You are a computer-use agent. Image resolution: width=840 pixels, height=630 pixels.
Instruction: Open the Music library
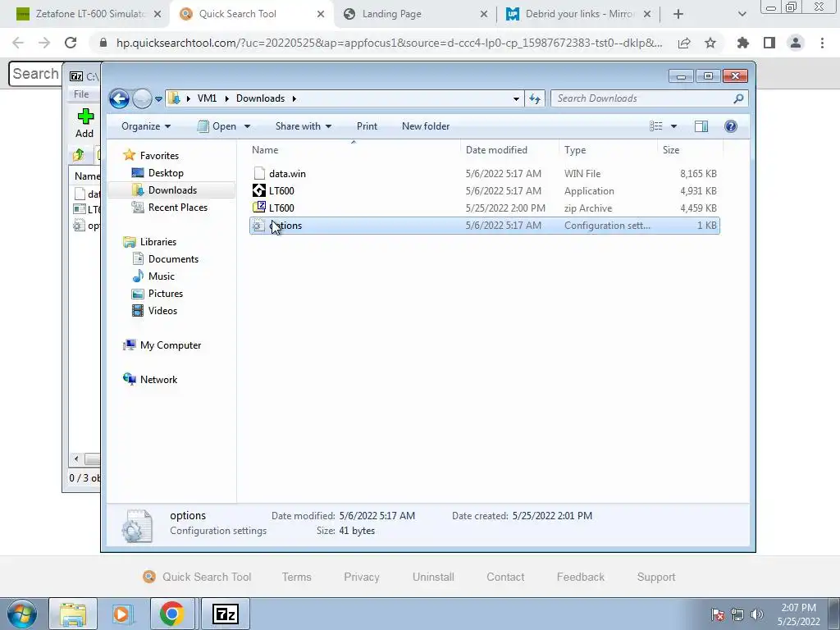[162, 276]
